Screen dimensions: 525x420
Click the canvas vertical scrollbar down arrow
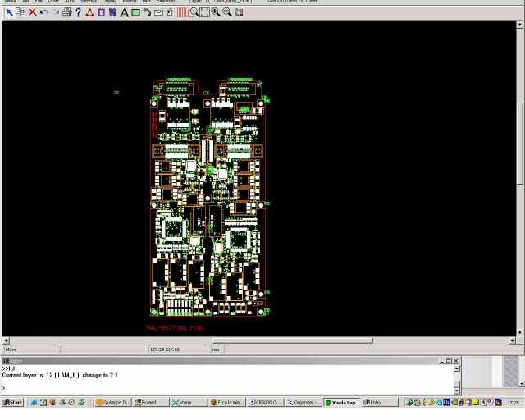[x=520, y=332]
